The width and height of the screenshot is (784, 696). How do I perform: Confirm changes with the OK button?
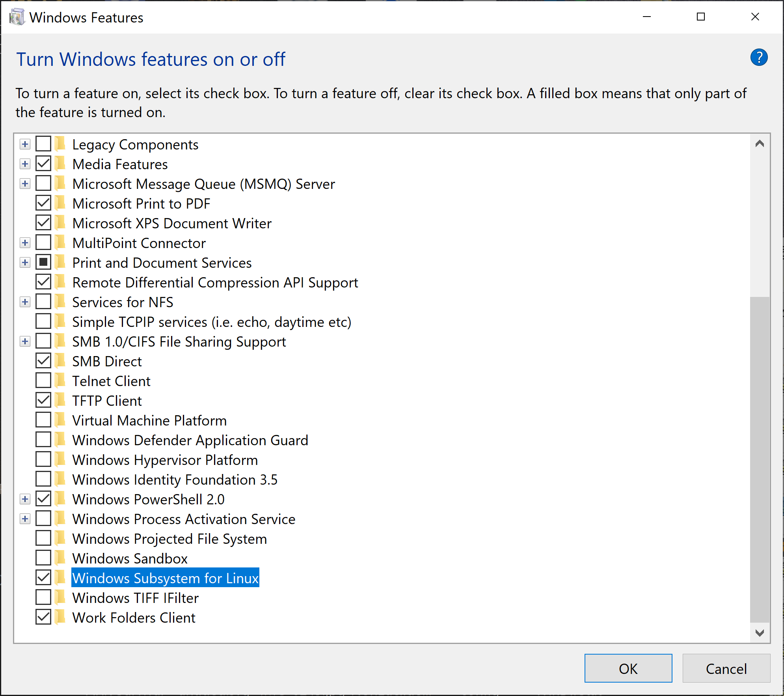tap(628, 668)
